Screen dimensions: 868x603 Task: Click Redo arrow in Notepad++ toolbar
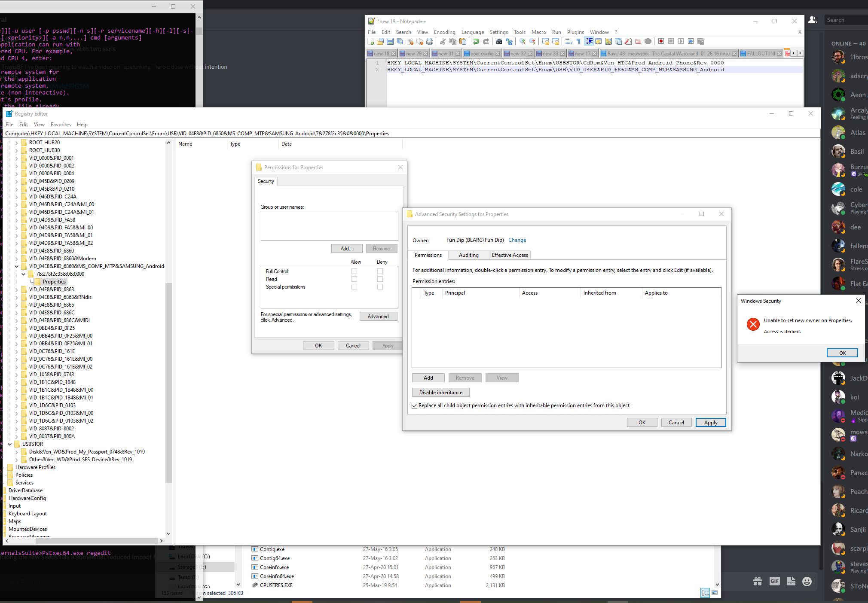pyautogui.click(x=486, y=41)
